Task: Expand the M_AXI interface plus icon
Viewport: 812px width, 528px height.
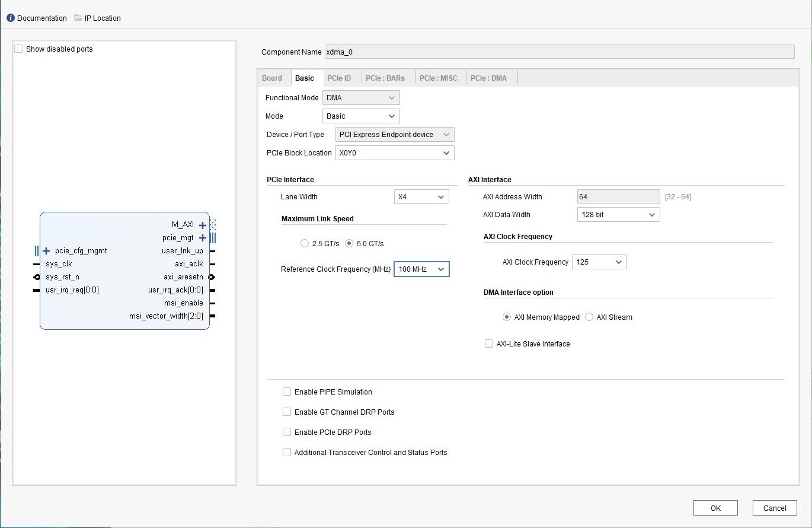Action: pos(203,225)
